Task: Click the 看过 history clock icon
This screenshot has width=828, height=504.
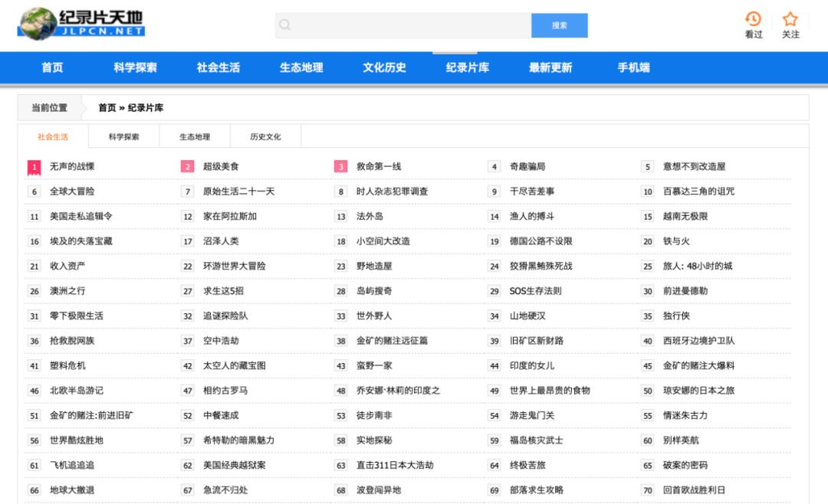Action: pos(753,19)
